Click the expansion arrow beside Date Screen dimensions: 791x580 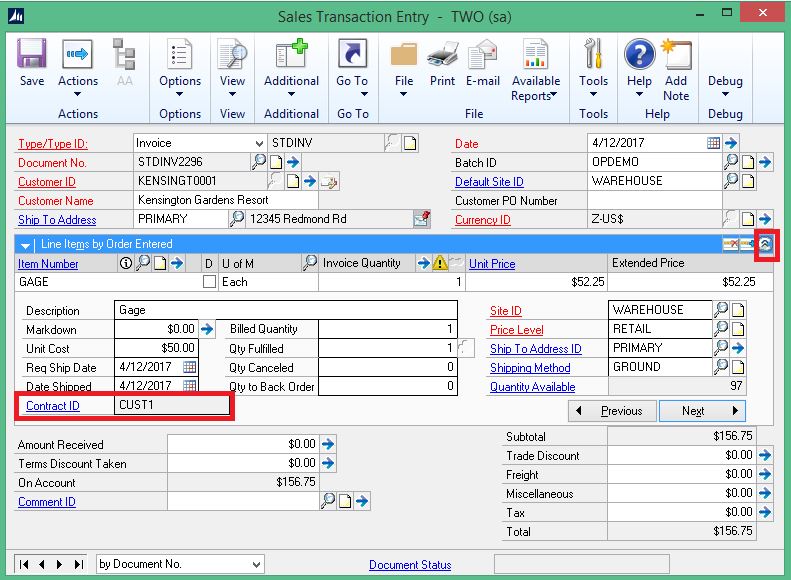pyautogui.click(x=731, y=143)
